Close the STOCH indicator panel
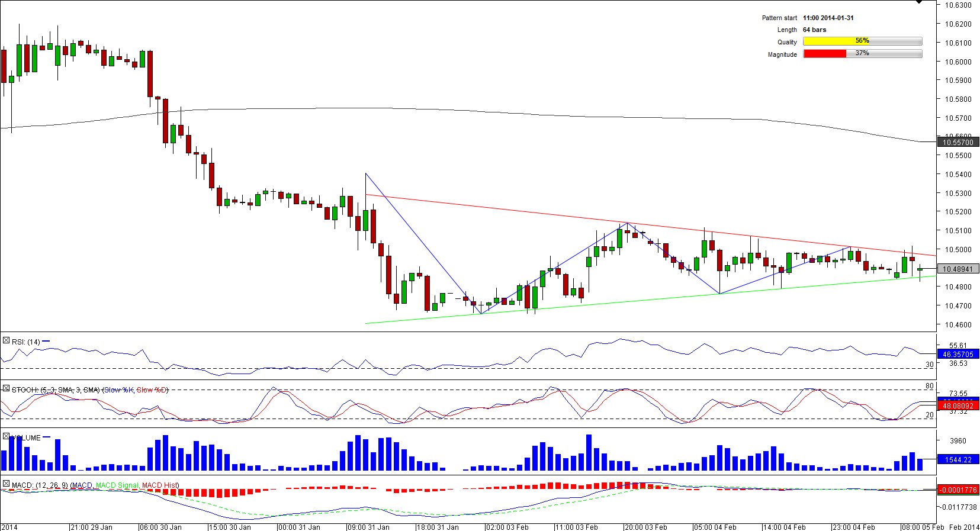Viewport: 980px width, 531px height. (x=6, y=389)
